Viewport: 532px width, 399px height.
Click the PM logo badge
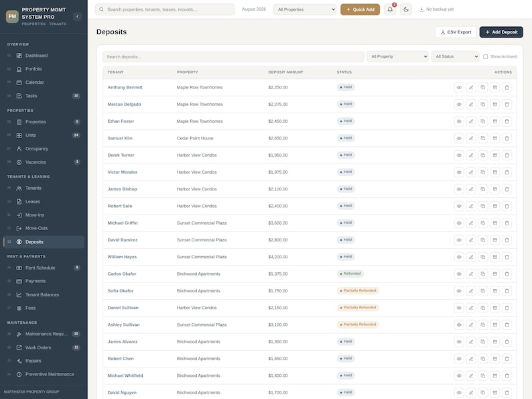[x=12, y=16]
